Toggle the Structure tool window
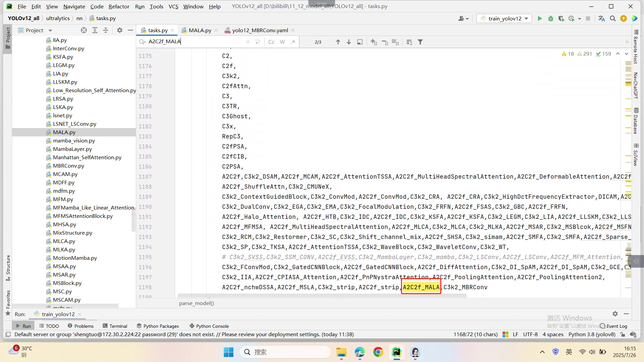This screenshot has height=362, width=644. coord(8,268)
